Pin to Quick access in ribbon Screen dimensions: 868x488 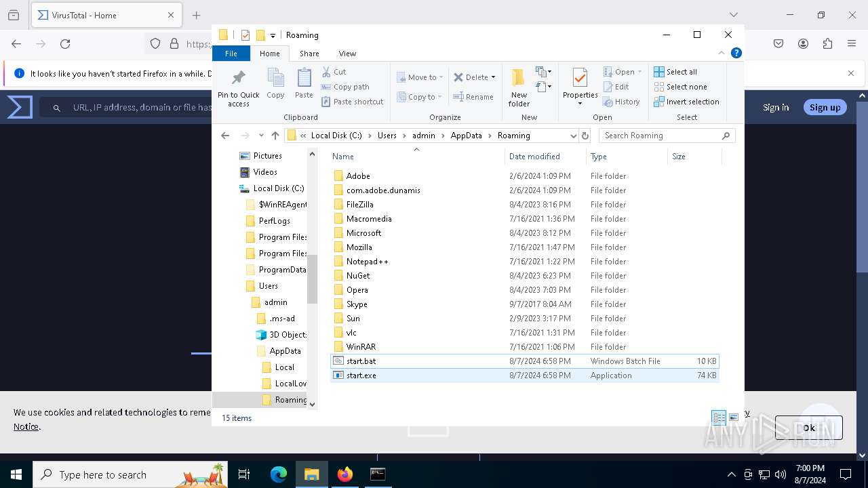(x=238, y=88)
